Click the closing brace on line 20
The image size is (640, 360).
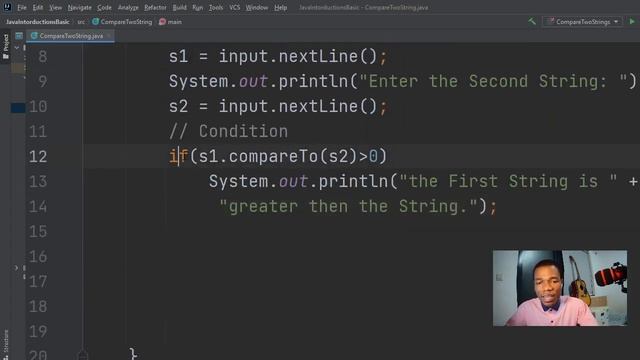point(133,353)
